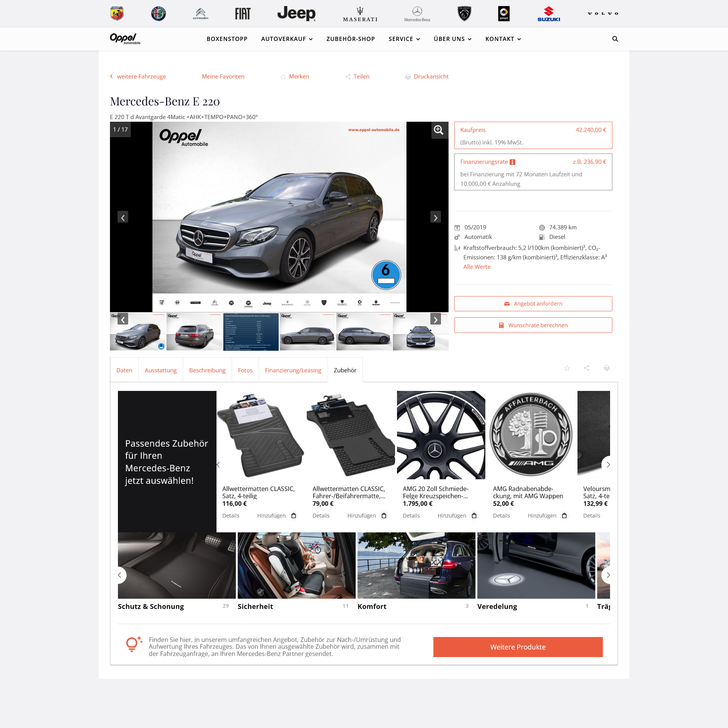
Task: Click the star favorite icon beside tabs
Action: pyautogui.click(x=567, y=368)
